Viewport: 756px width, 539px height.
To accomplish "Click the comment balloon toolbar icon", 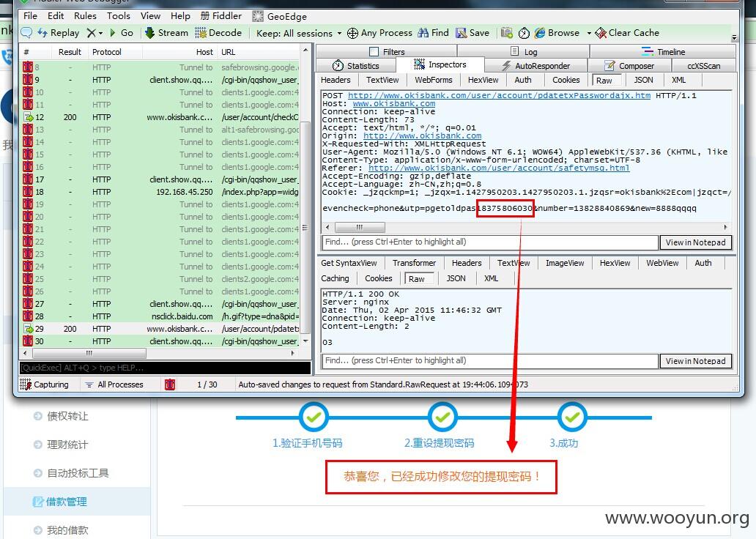I will point(26,33).
